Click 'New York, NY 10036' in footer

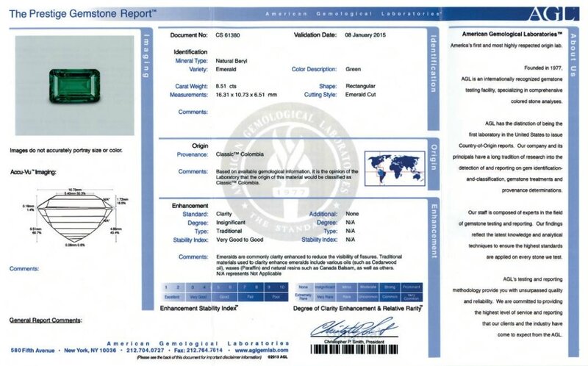point(90,351)
